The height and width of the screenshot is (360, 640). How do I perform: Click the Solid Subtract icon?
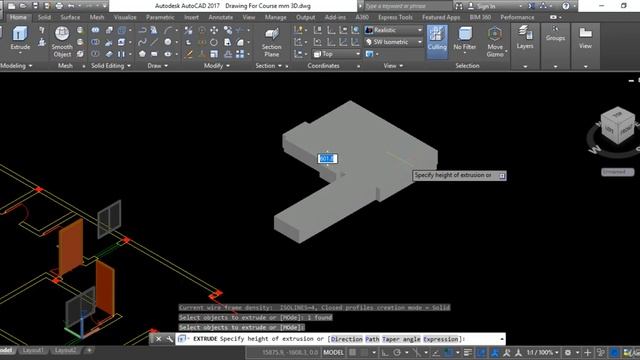tap(95, 42)
